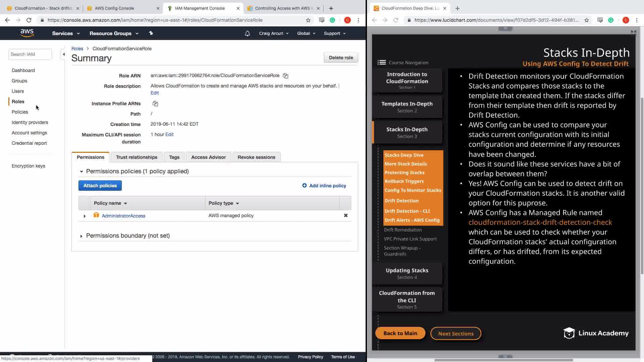Remove AdministratorAccess policy with X icon

pyautogui.click(x=345, y=216)
